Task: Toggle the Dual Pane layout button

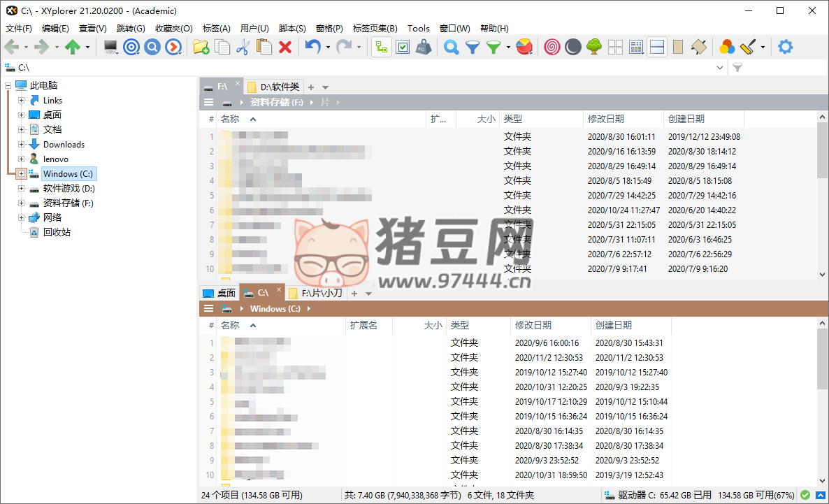Action: point(657,47)
